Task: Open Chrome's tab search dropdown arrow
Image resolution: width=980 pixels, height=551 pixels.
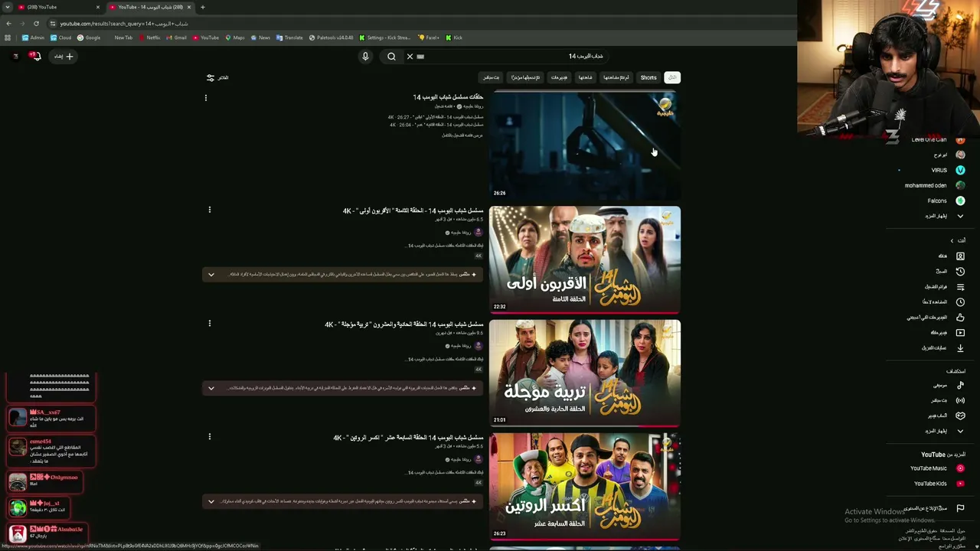Action: pos(8,7)
